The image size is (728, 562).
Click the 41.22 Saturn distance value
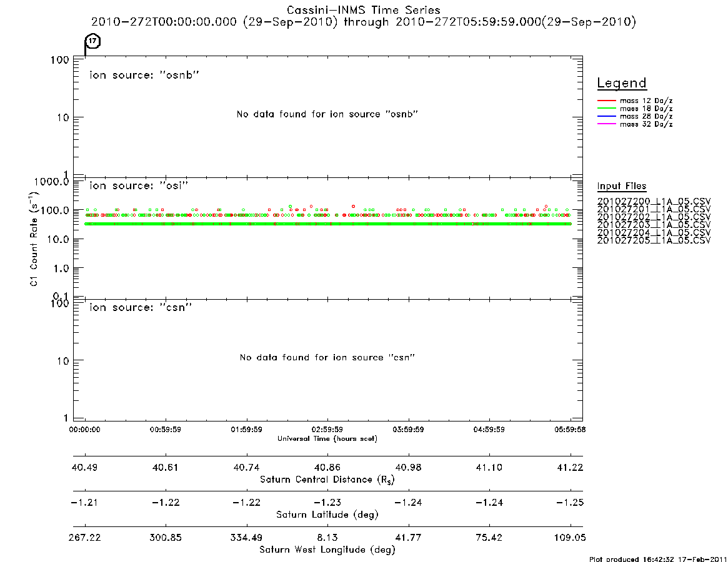click(570, 467)
